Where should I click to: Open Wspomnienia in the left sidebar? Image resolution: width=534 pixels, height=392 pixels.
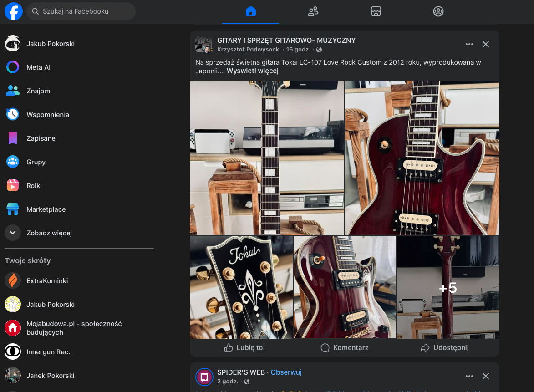[47, 115]
